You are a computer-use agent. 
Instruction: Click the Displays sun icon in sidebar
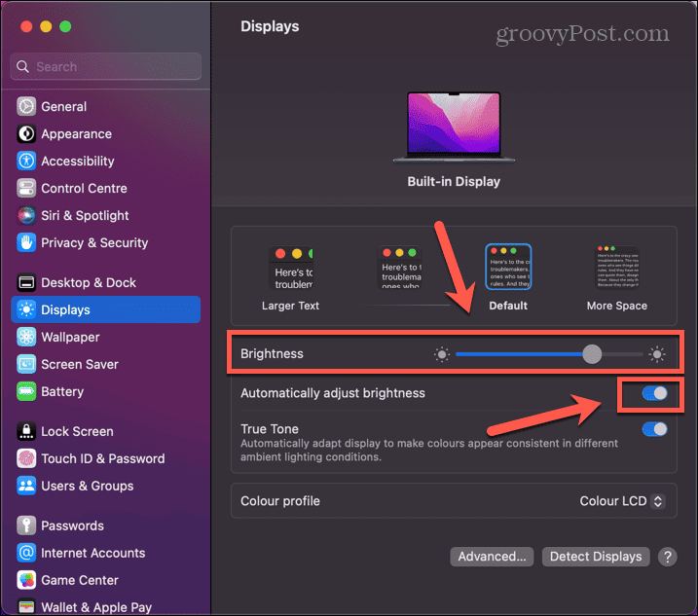pyautogui.click(x=26, y=309)
